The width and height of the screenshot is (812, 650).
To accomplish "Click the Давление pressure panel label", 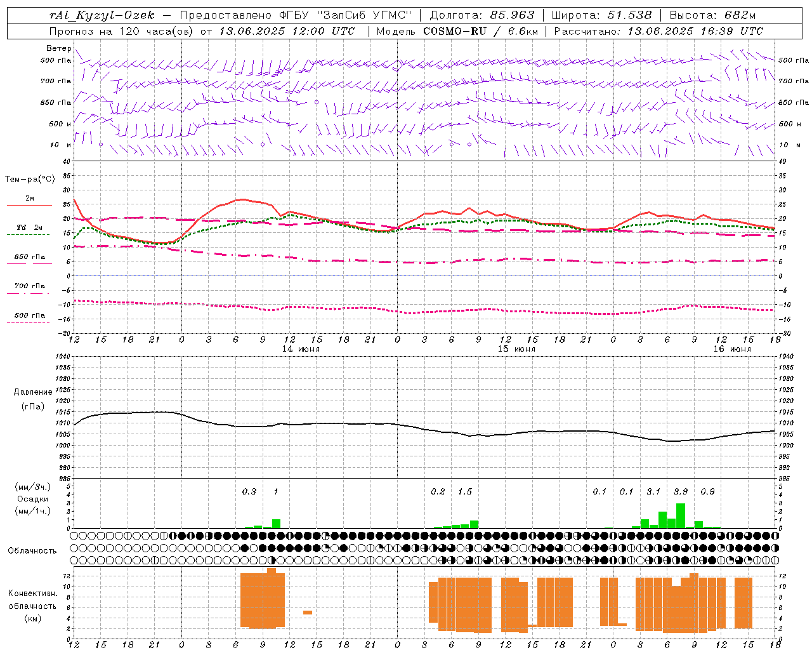I will point(33,392).
